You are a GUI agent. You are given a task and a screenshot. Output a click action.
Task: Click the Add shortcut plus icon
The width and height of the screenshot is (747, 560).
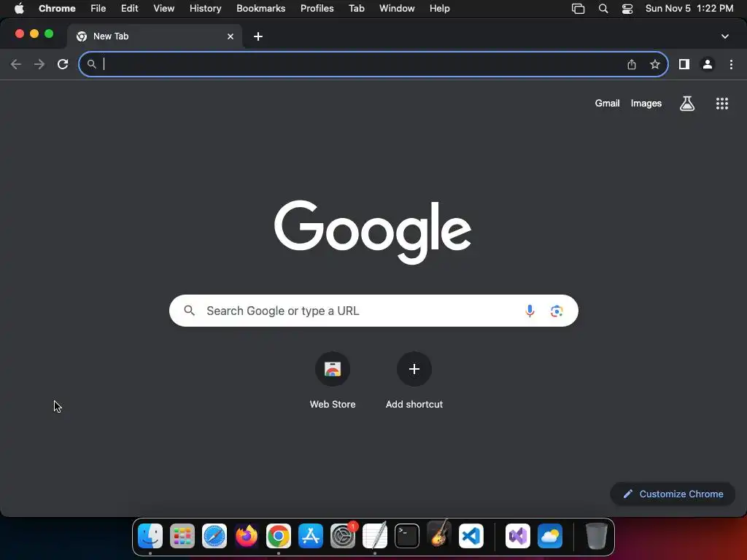tap(414, 369)
